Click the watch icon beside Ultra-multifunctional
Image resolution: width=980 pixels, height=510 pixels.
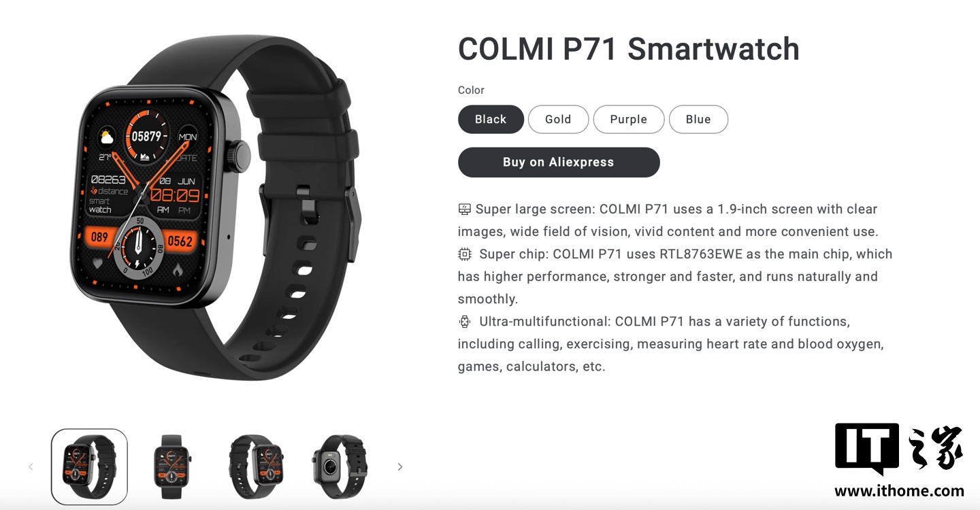[464, 322]
